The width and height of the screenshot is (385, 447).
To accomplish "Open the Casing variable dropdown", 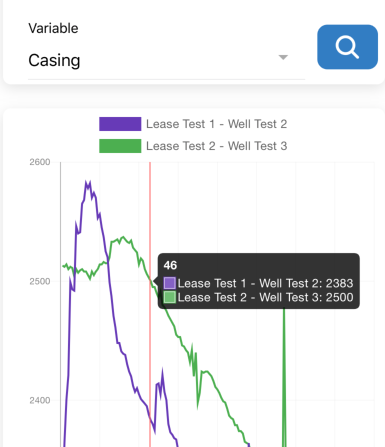I will 166,61.
